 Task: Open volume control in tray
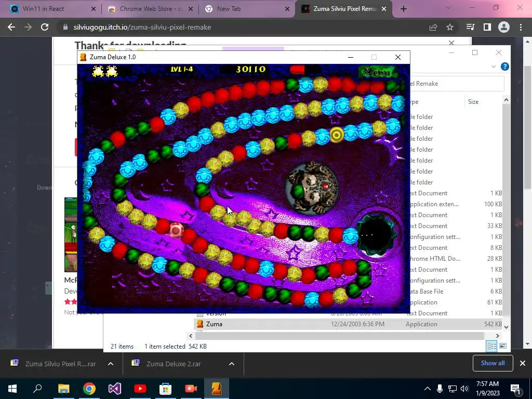464,389
